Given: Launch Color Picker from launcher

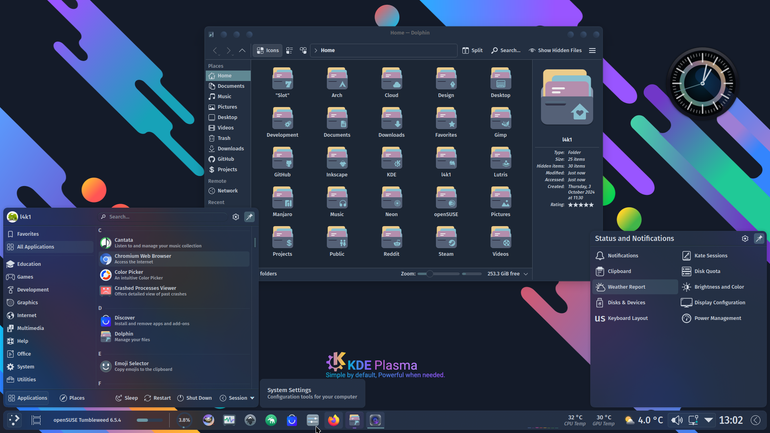Looking at the screenshot, I should point(174,275).
